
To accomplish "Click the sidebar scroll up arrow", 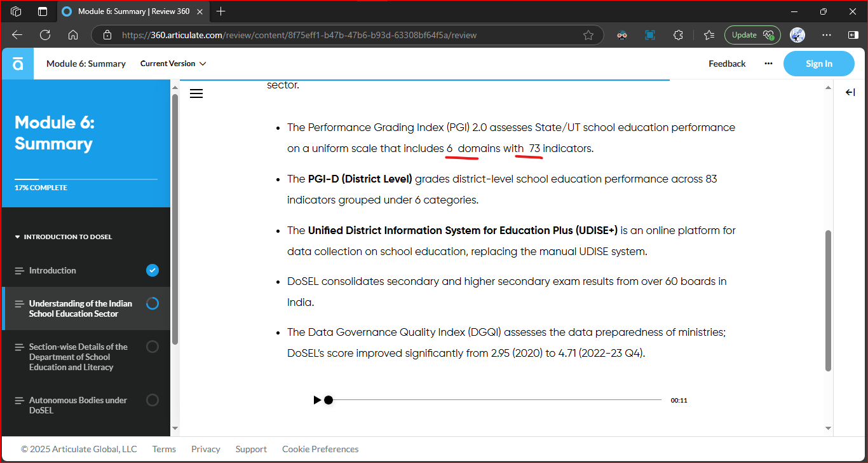I will click(175, 86).
